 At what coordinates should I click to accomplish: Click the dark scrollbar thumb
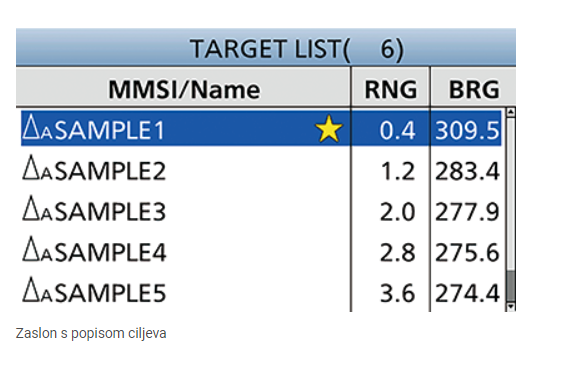coord(511,286)
